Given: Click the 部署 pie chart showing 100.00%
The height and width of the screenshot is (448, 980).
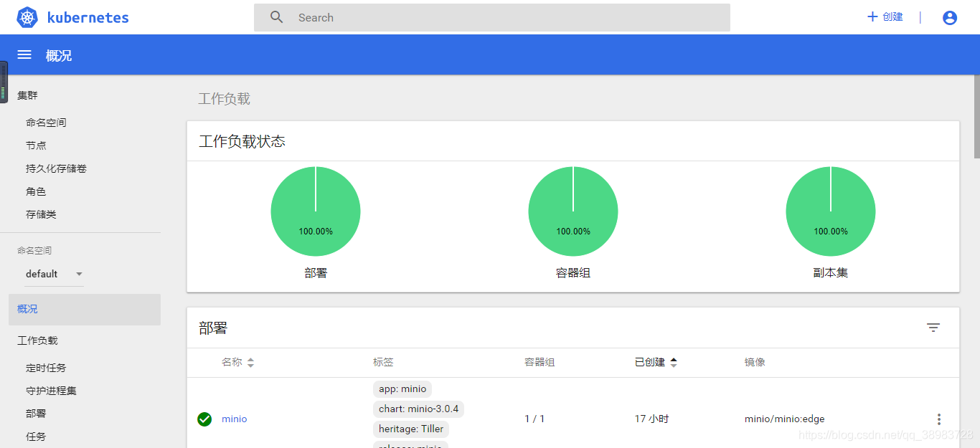Looking at the screenshot, I should click(315, 211).
